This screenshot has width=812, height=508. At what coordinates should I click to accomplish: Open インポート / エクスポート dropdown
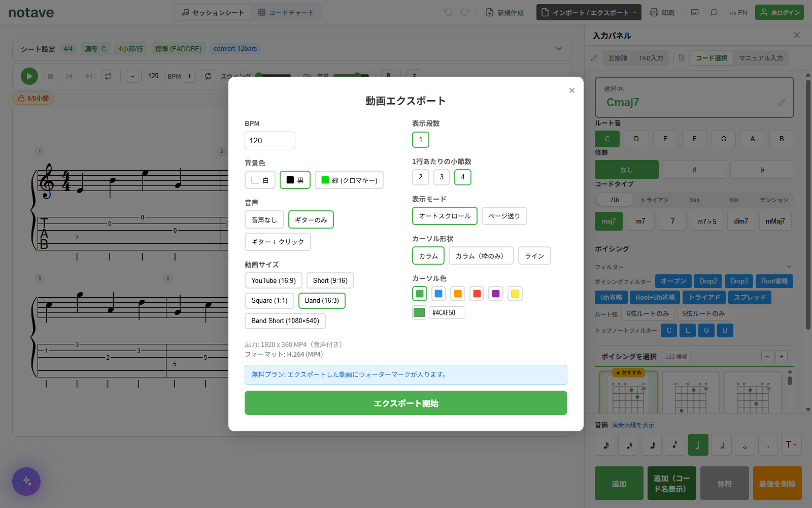pos(589,12)
